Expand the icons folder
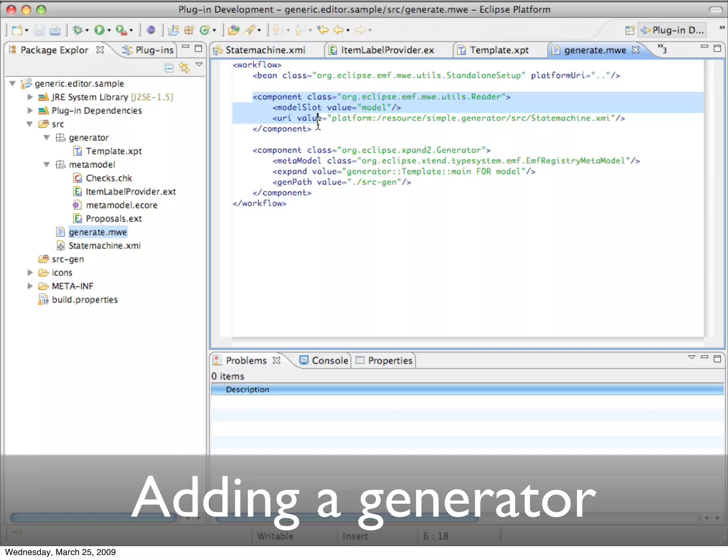Image resolution: width=728 pixels, height=560 pixels. 30,273
